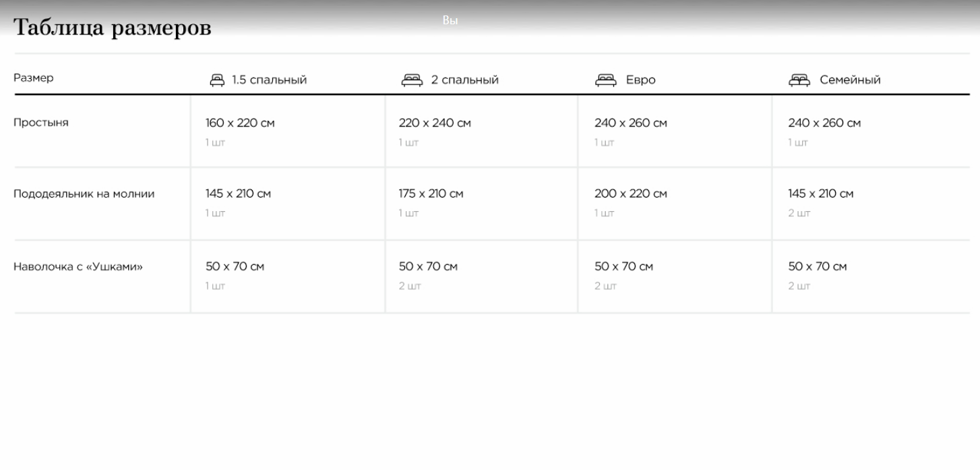Click the bed icon next to Евро
The height and width of the screenshot is (470, 980).
point(605,80)
